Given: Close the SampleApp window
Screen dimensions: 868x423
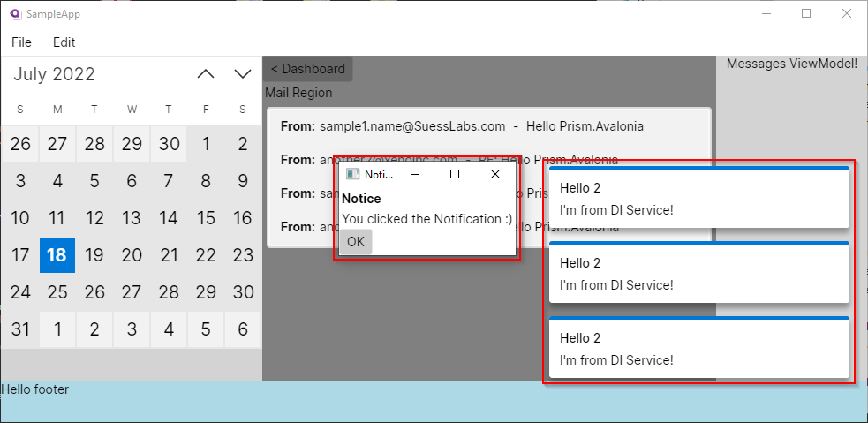Looking at the screenshot, I should (x=847, y=14).
